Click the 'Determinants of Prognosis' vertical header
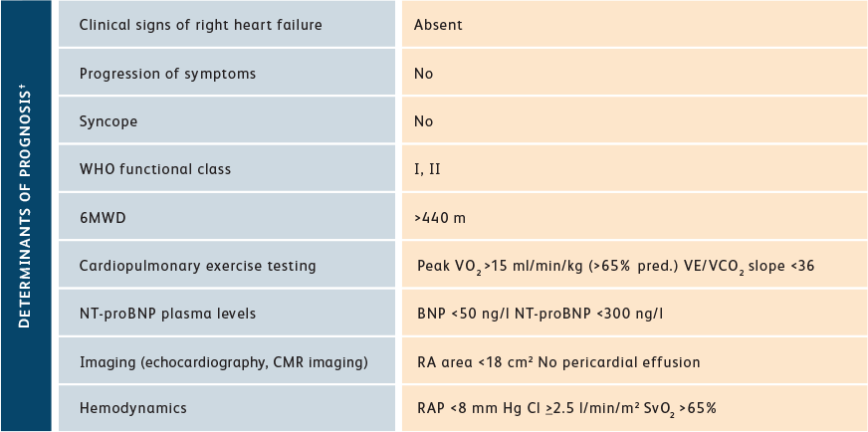This screenshot has width=868, height=432. click(x=25, y=209)
